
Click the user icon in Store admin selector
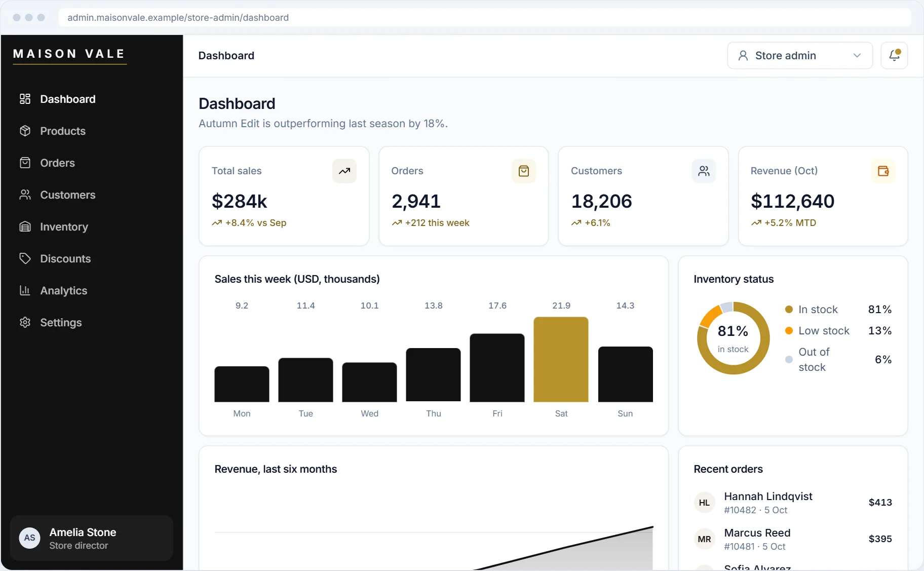pos(743,55)
